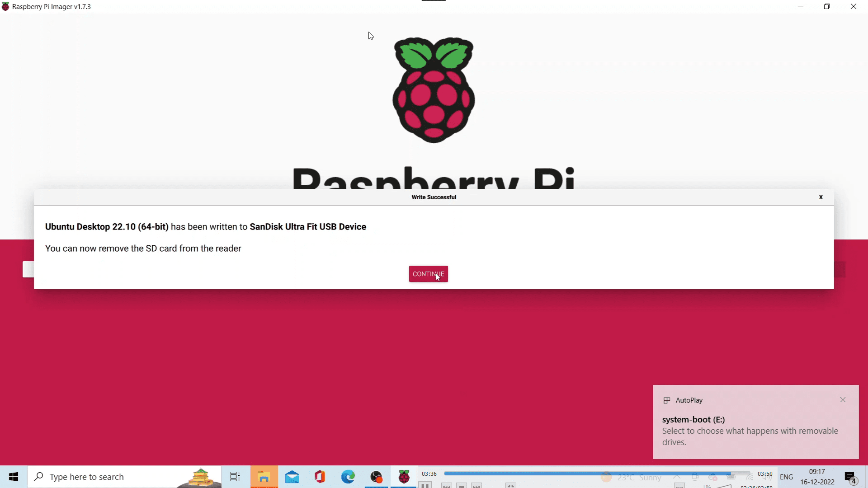Restore down the Raspberry Pi Imager window
The width and height of the screenshot is (868, 488).
coord(827,6)
